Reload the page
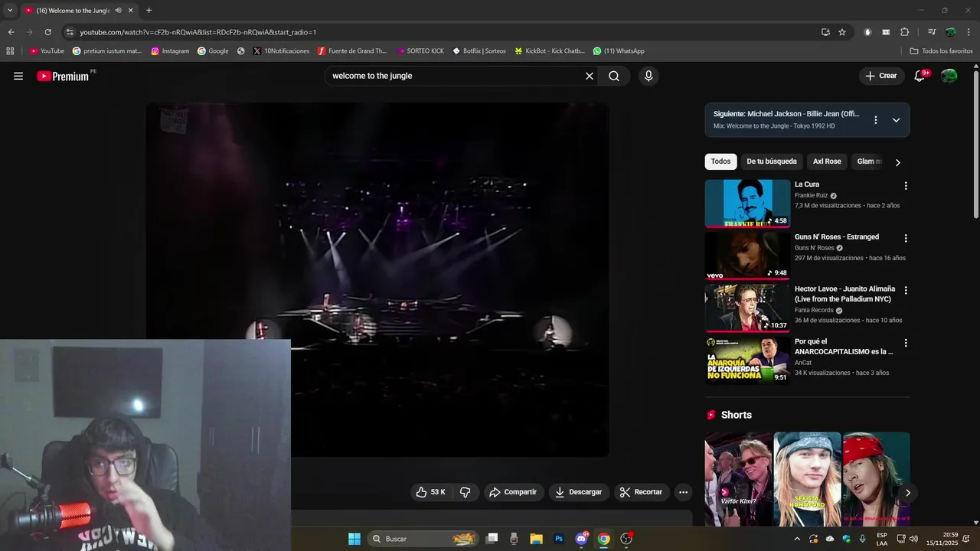The image size is (980, 551). tap(47, 32)
